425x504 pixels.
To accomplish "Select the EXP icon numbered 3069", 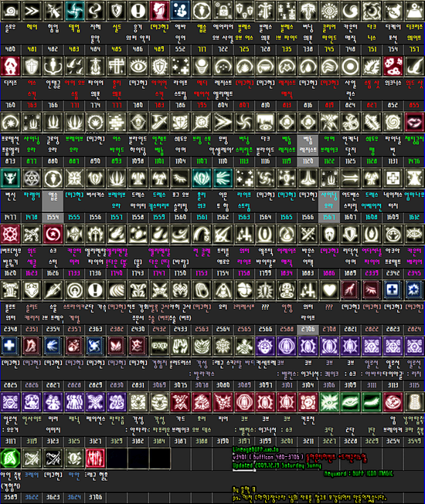I will point(159,347).
